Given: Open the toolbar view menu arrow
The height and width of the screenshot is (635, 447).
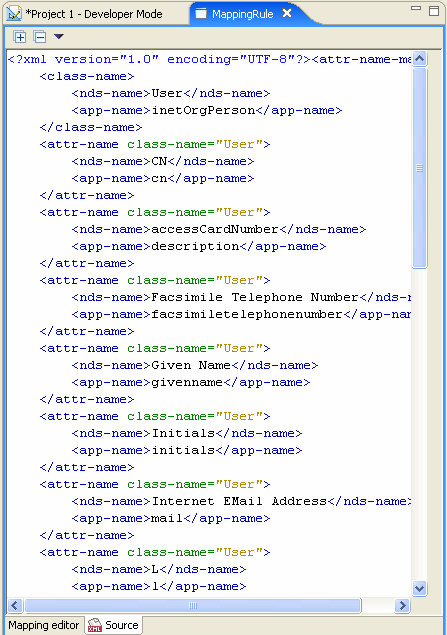Looking at the screenshot, I should (x=59, y=36).
